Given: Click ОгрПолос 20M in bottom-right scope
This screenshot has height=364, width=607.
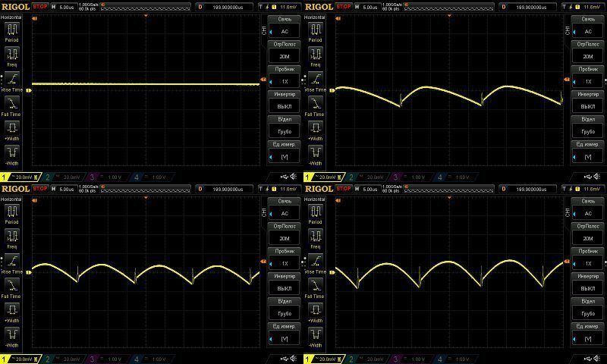Looking at the screenshot, I should point(588,234).
